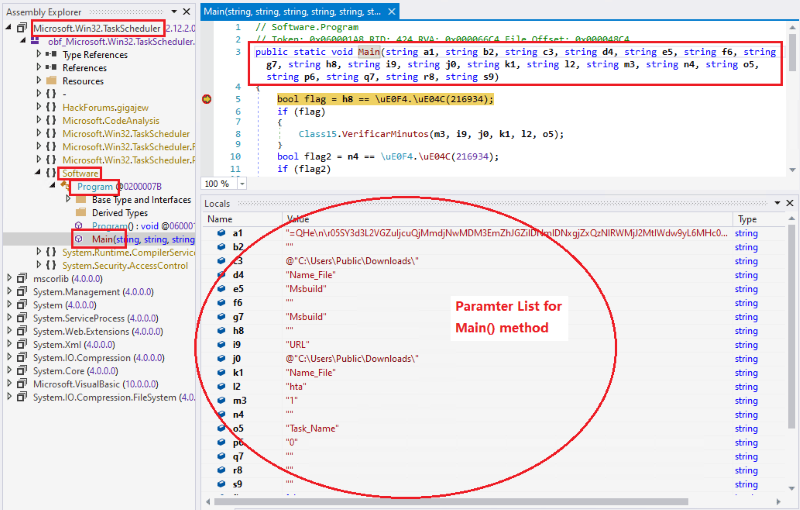The height and width of the screenshot is (510, 800).
Task: Click the VerificarMinutos method reference on line 8
Action: pos(359,133)
